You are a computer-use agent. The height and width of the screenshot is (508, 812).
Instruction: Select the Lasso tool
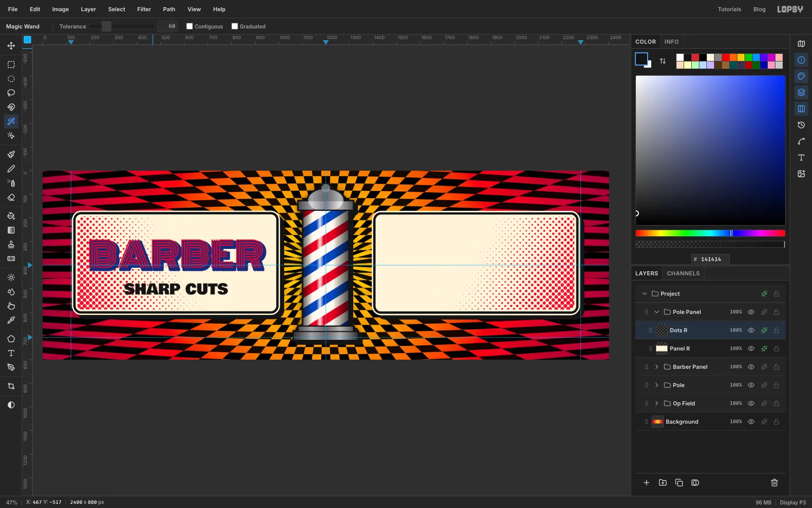[11, 93]
